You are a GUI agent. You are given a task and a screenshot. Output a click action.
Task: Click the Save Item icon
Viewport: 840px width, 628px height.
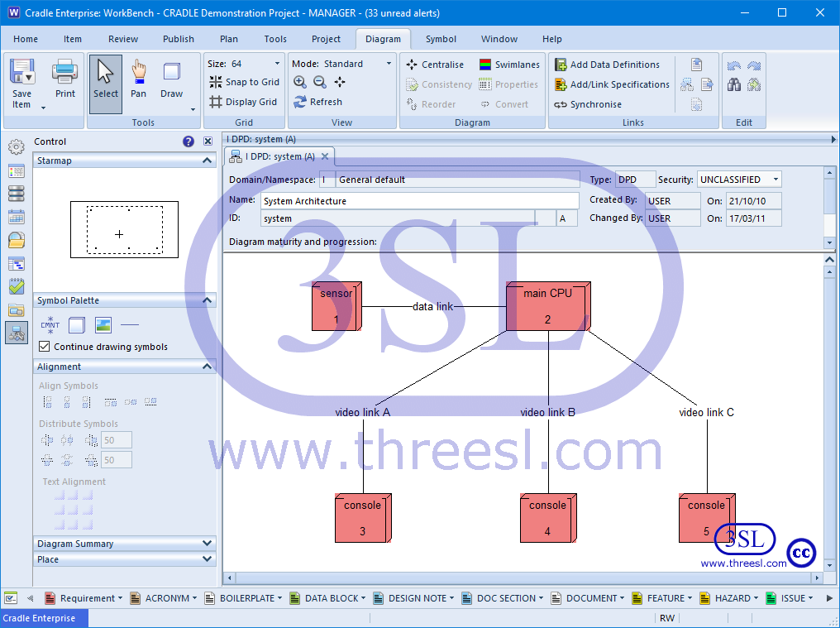point(22,72)
